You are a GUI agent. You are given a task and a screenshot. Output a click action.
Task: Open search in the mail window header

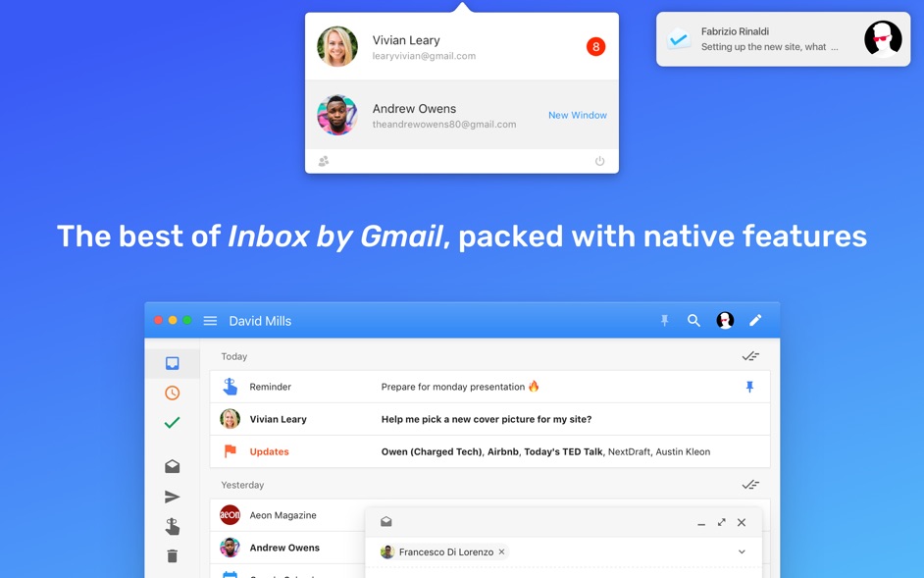tap(693, 320)
